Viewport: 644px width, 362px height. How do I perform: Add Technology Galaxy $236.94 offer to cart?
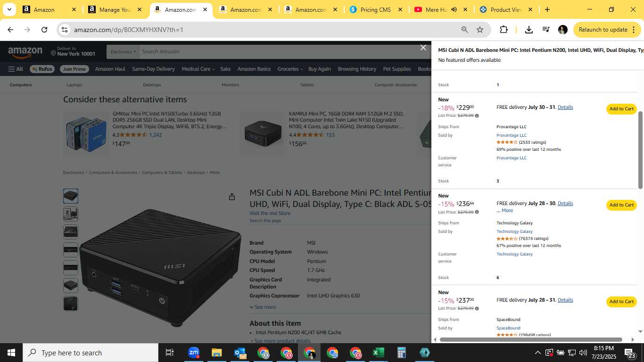(621, 205)
